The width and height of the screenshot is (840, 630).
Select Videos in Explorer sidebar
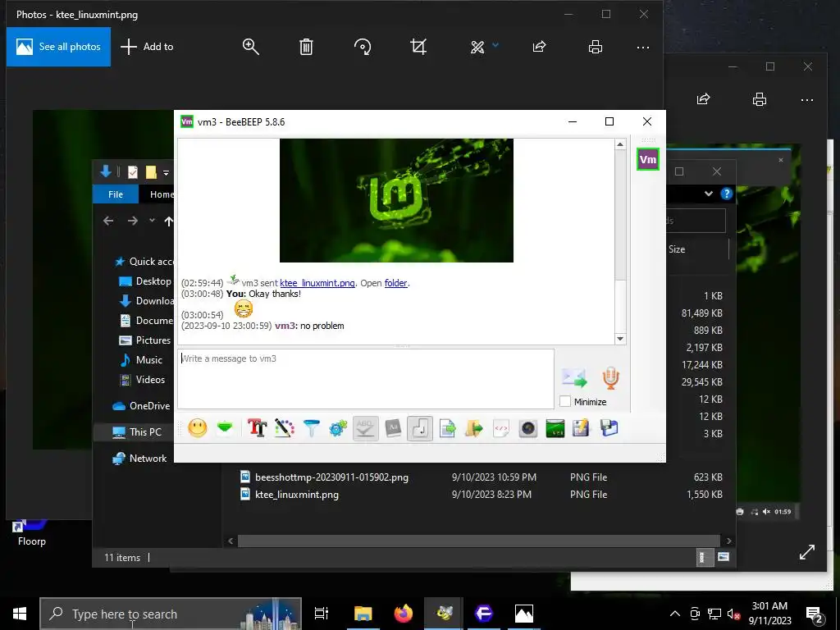pyautogui.click(x=142, y=380)
